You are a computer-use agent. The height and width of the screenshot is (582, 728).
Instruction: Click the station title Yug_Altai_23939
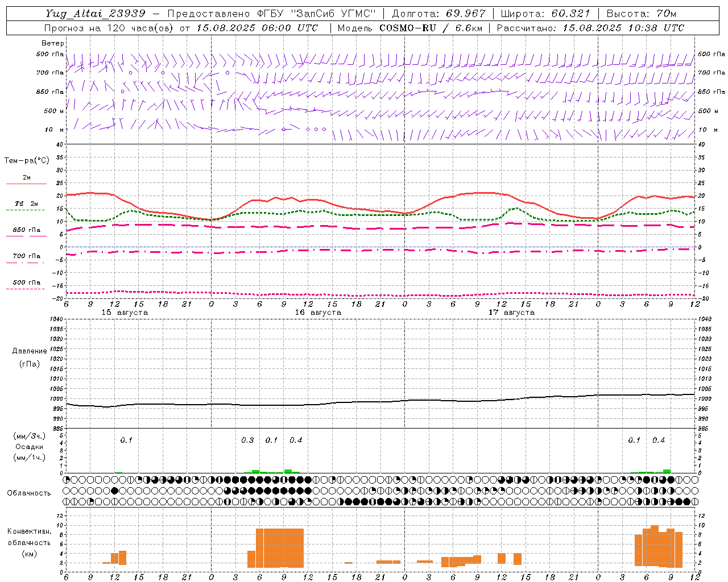(96, 14)
